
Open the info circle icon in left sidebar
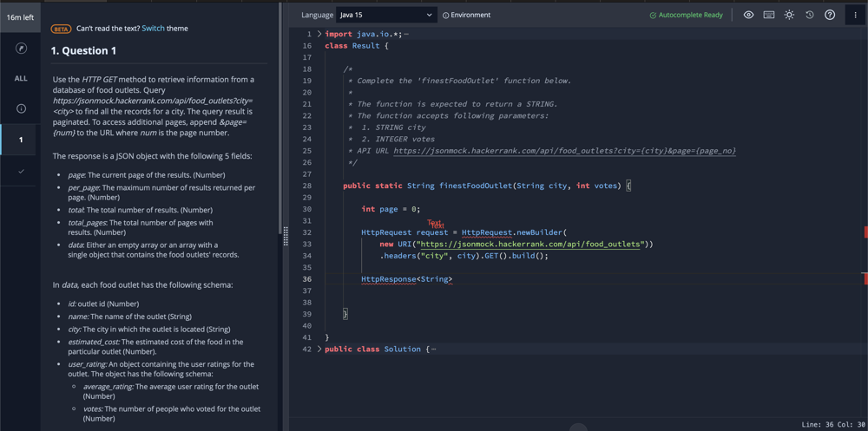21,109
